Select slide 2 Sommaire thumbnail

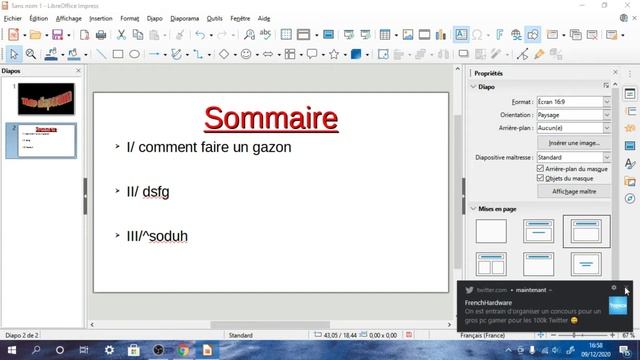[46, 140]
